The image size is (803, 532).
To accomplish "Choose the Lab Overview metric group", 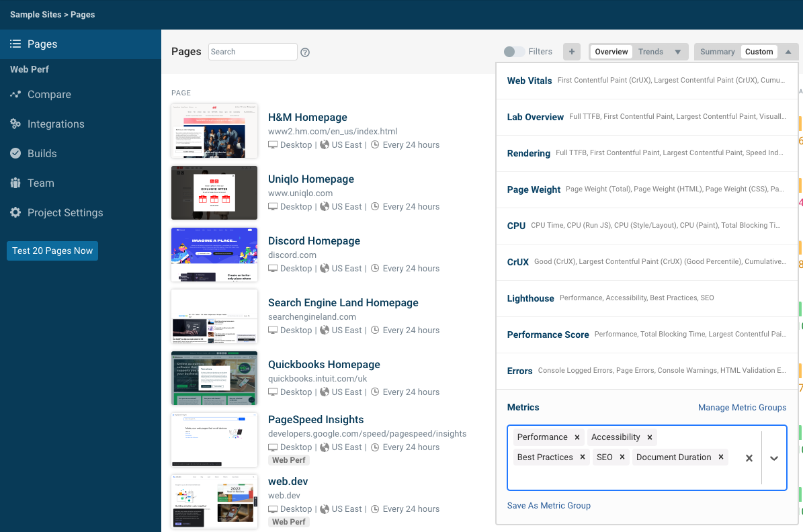I will pyautogui.click(x=647, y=118).
